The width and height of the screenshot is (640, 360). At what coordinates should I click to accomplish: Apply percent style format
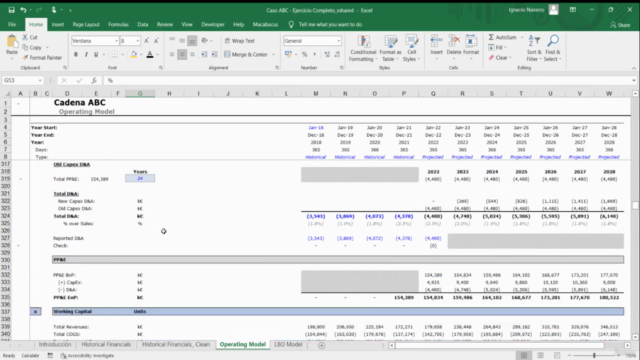click(304, 54)
